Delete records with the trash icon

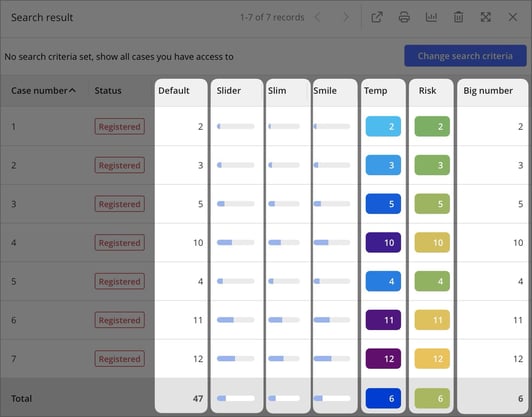pyautogui.click(x=458, y=17)
